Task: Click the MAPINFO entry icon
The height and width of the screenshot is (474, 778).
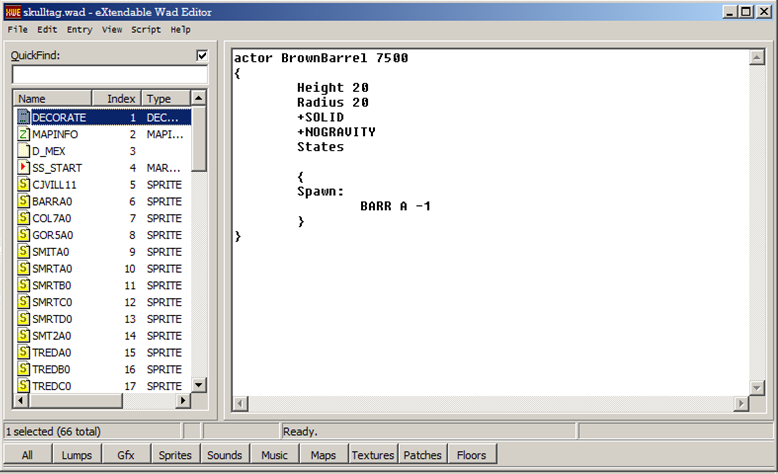Action: click(23, 134)
